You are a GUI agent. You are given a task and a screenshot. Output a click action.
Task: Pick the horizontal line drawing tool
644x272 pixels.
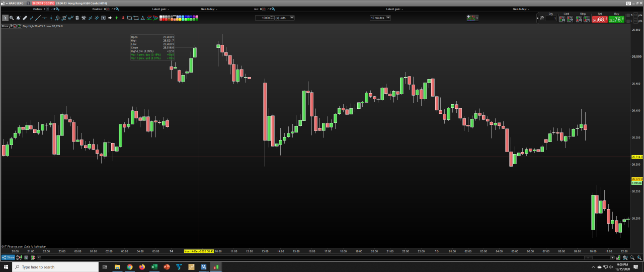(x=44, y=18)
